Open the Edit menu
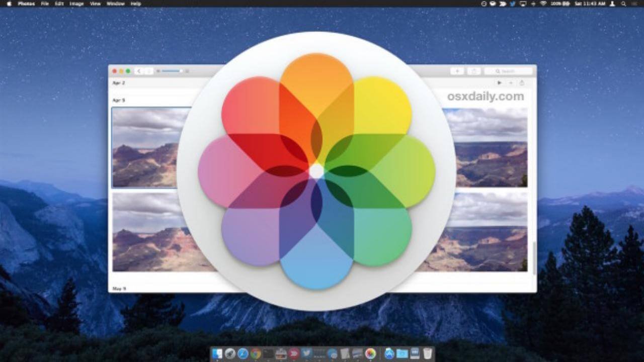This screenshot has width=644, height=362. 59,4
